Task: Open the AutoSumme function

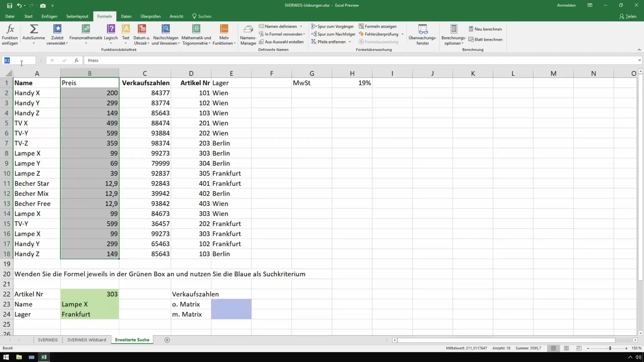Action: [x=34, y=34]
